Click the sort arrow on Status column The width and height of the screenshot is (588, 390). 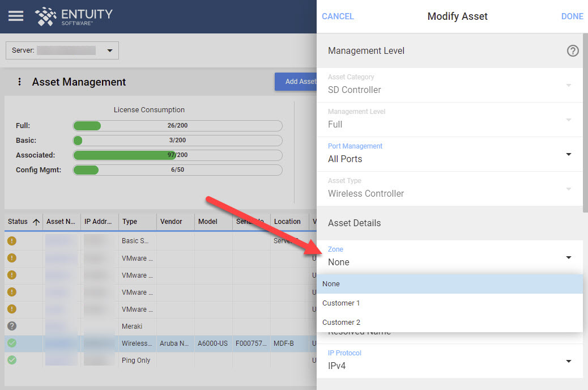click(36, 221)
